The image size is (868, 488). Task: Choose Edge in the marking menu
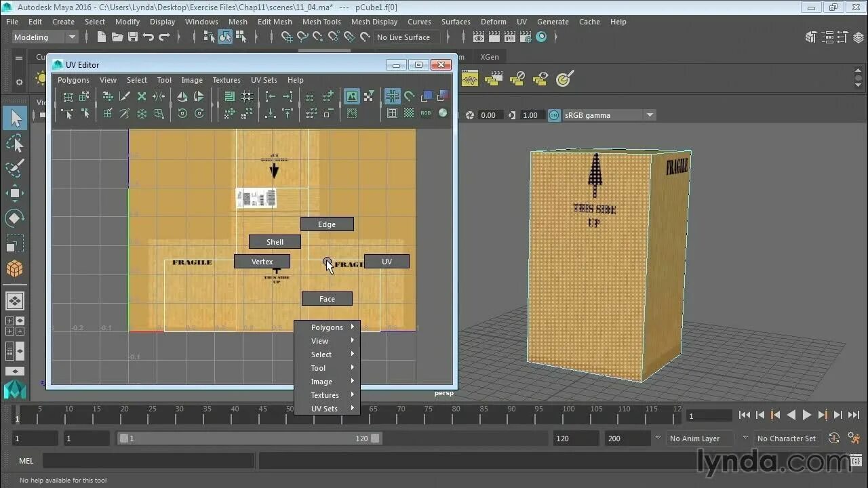point(327,224)
